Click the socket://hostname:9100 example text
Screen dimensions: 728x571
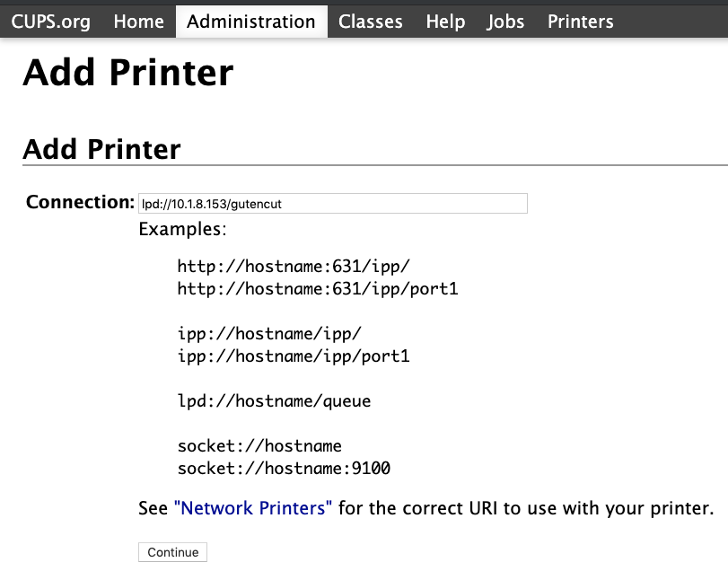[284, 468]
